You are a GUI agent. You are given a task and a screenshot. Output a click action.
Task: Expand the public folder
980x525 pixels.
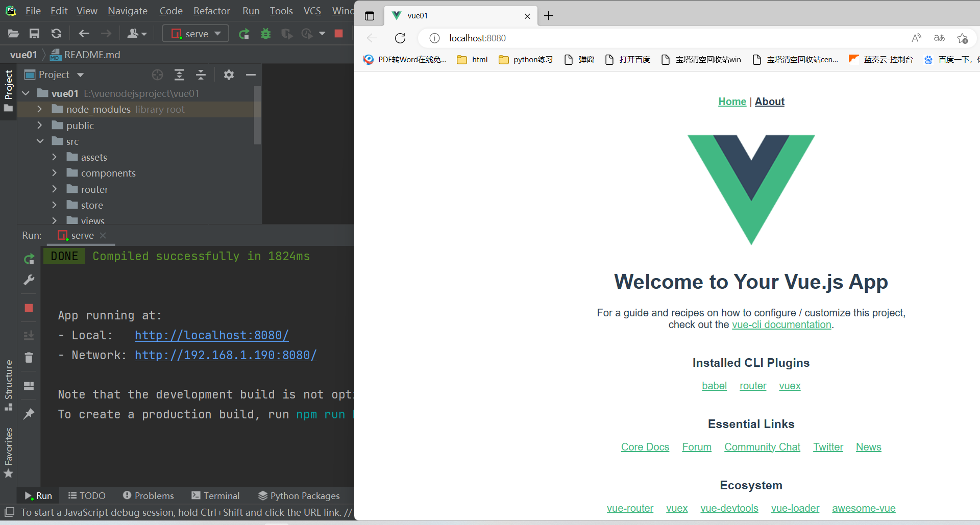[40, 125]
